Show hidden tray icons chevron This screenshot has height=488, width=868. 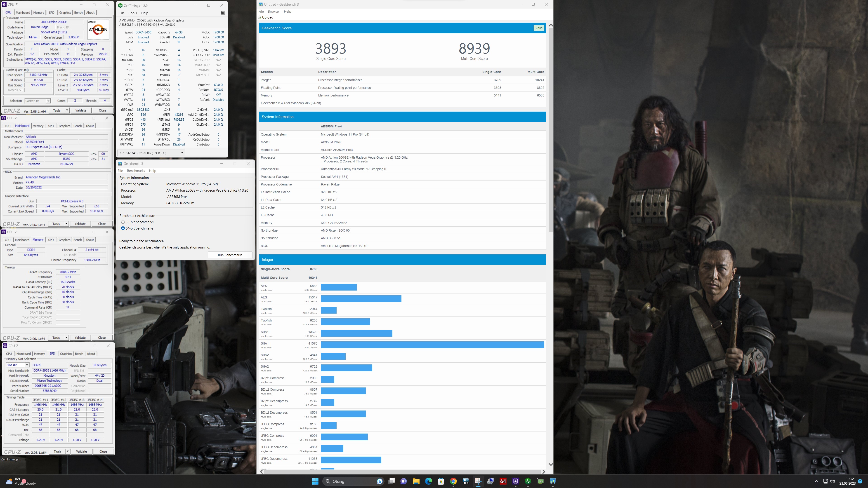[816, 481]
